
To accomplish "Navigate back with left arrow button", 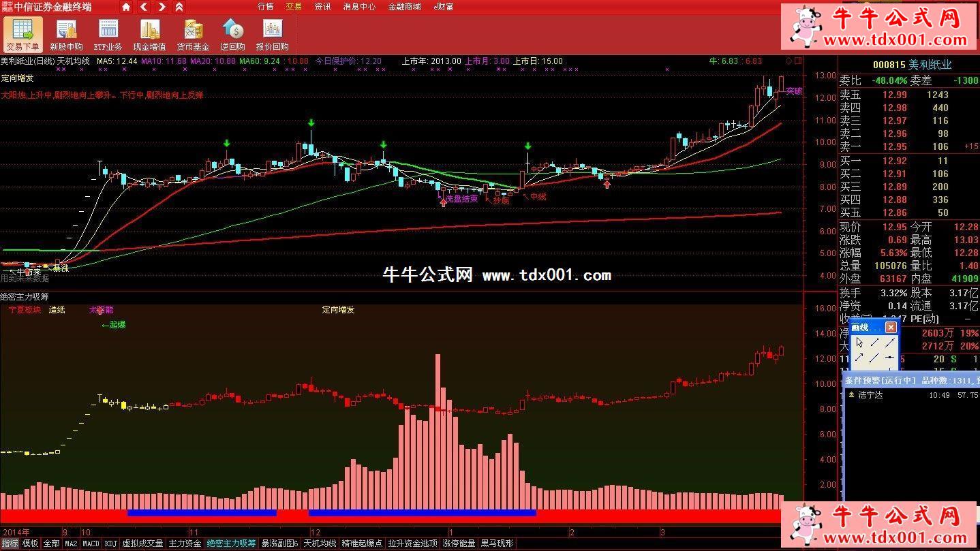I will (x=144, y=7).
